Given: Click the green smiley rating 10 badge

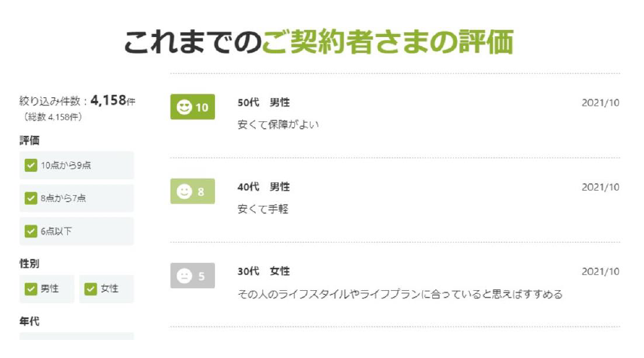Looking at the screenshot, I should click(192, 107).
